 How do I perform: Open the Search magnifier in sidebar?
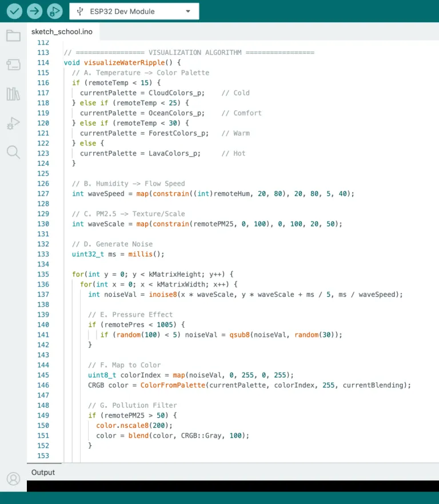coord(13,152)
